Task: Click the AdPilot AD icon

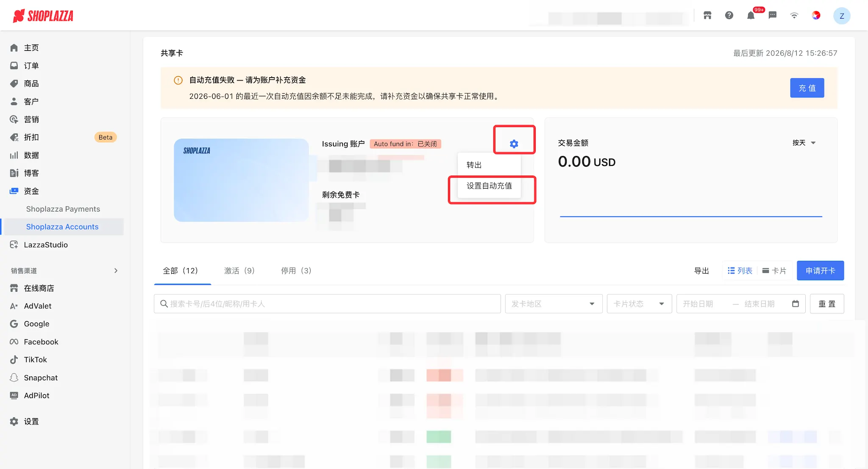Action: coord(14,395)
